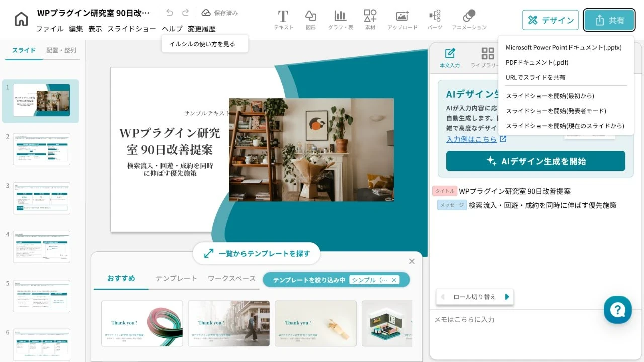Image resolution: width=644 pixels, height=362 pixels.
Task: Open the アップロード upload tool
Action: [x=402, y=20]
